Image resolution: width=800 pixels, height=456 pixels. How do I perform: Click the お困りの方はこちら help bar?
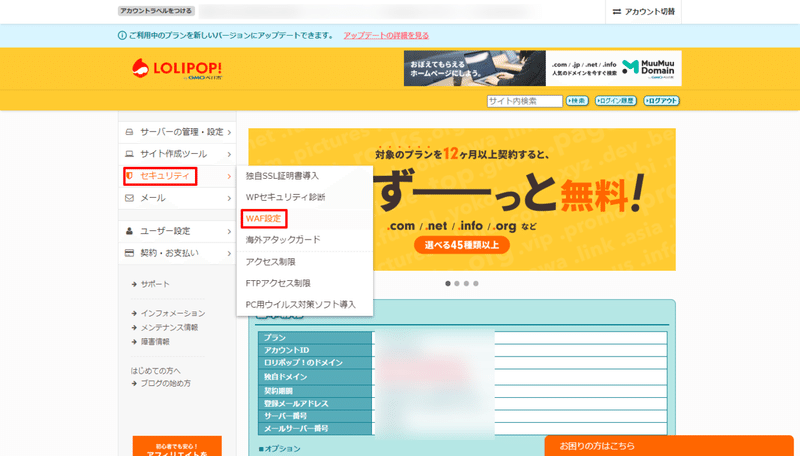coord(669,446)
